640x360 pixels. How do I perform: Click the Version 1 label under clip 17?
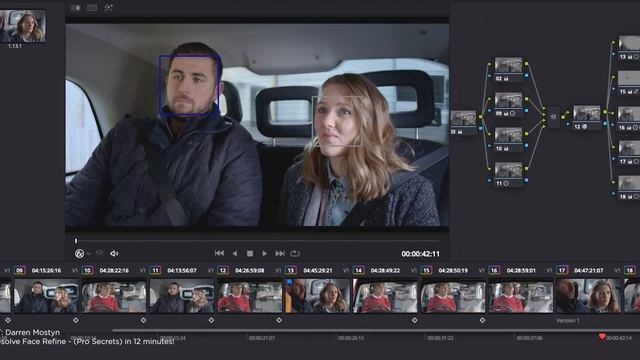click(x=568, y=320)
